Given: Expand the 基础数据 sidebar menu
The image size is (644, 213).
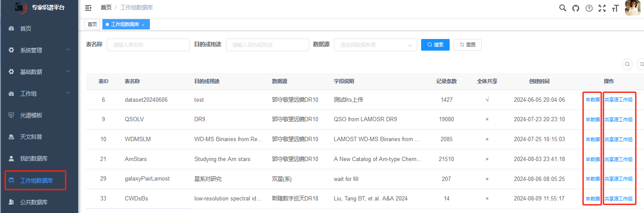Looking at the screenshot, I should tap(39, 72).
